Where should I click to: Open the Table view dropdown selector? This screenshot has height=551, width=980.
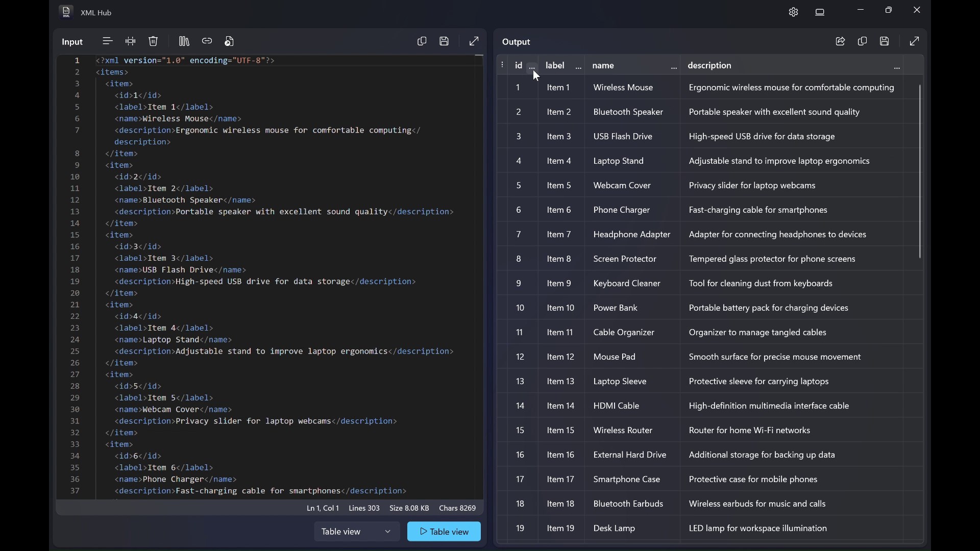[x=357, y=532]
